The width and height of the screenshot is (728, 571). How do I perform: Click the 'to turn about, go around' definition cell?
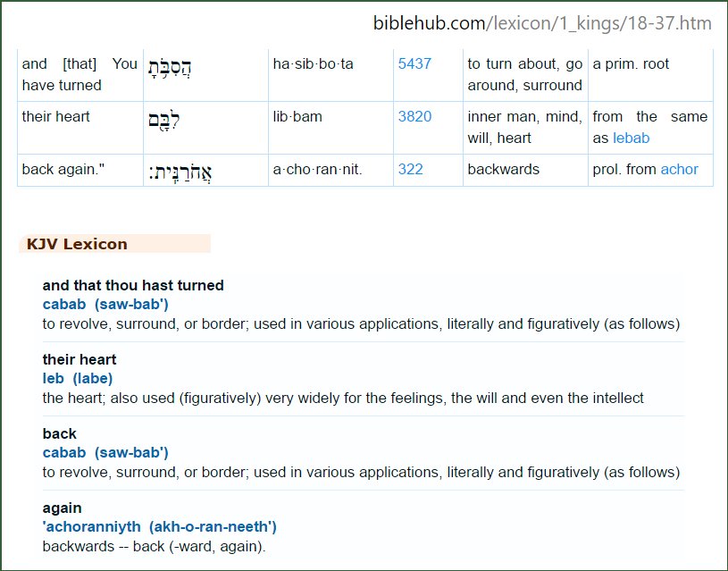[524, 75]
